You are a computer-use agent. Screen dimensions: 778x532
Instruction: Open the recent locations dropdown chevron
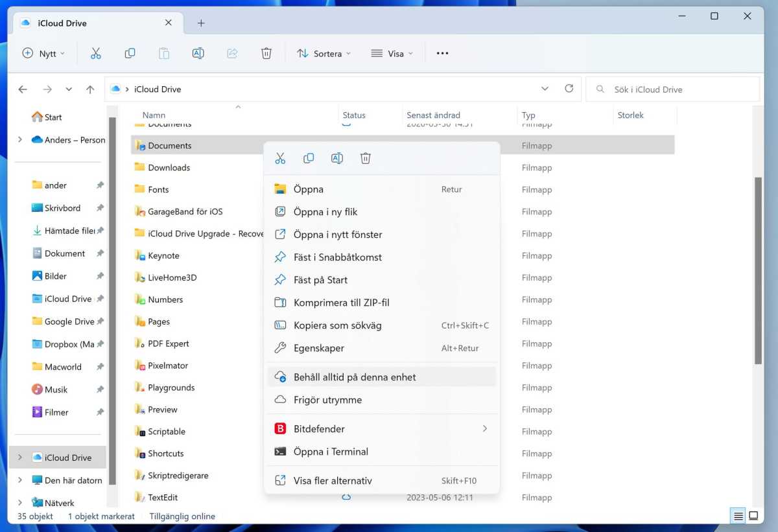pos(69,89)
